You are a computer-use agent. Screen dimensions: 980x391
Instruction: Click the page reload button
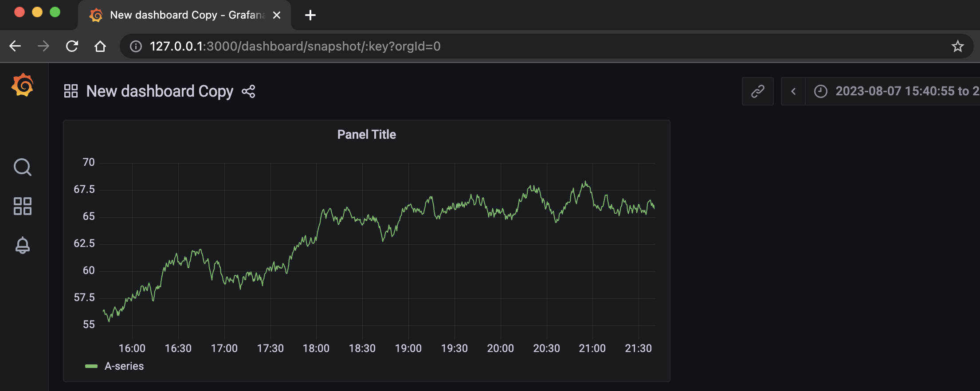[x=71, y=46]
